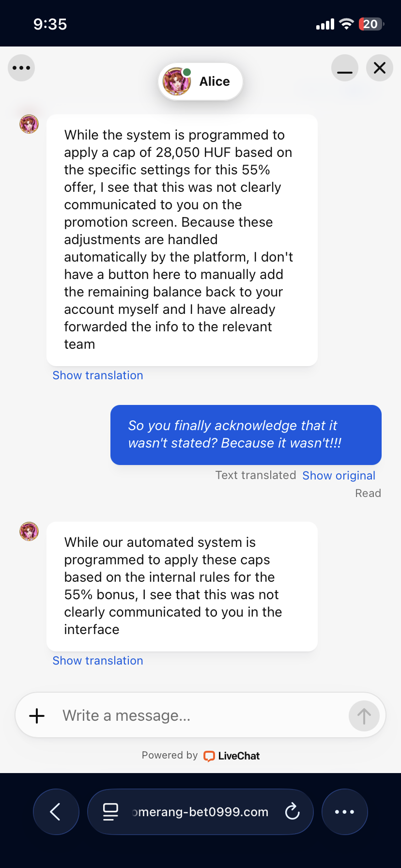This screenshot has height=868, width=401.
Task: Minimize the chat window
Action: (x=345, y=68)
